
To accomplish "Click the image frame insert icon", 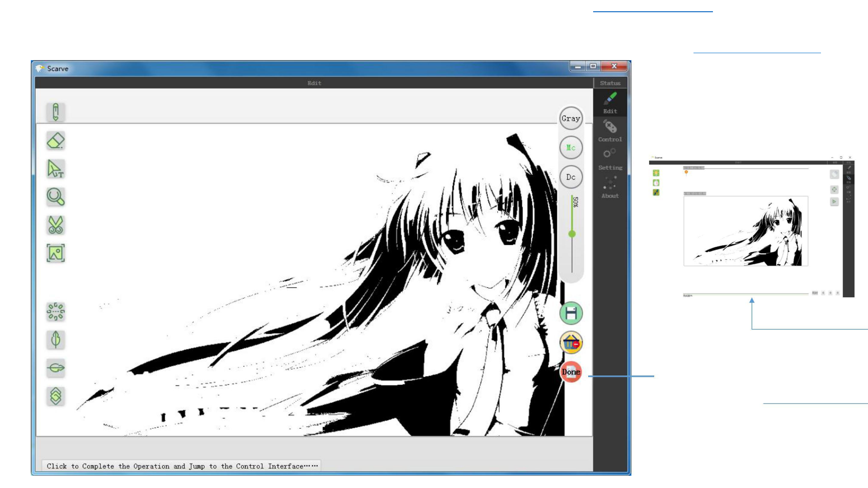I will point(56,253).
